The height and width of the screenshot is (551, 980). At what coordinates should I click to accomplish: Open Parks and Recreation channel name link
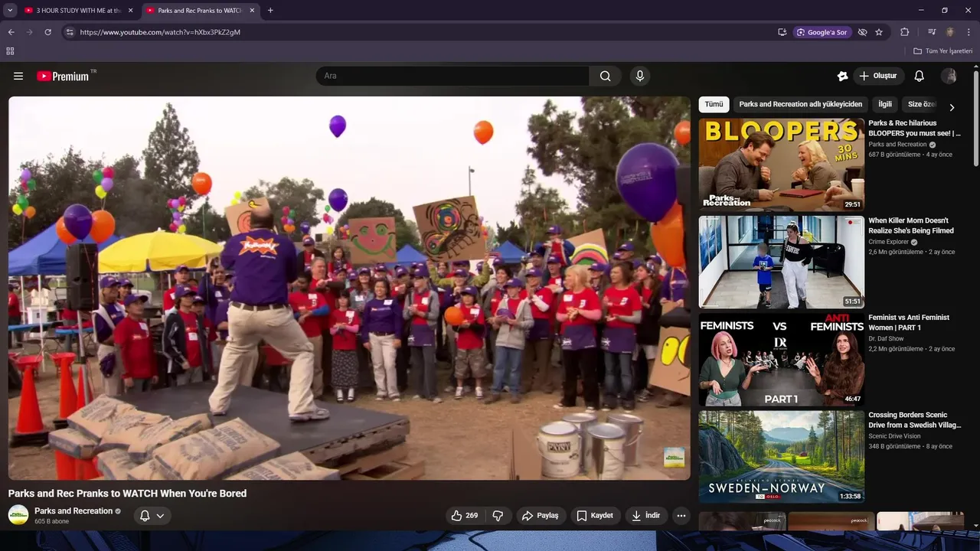pos(73,510)
